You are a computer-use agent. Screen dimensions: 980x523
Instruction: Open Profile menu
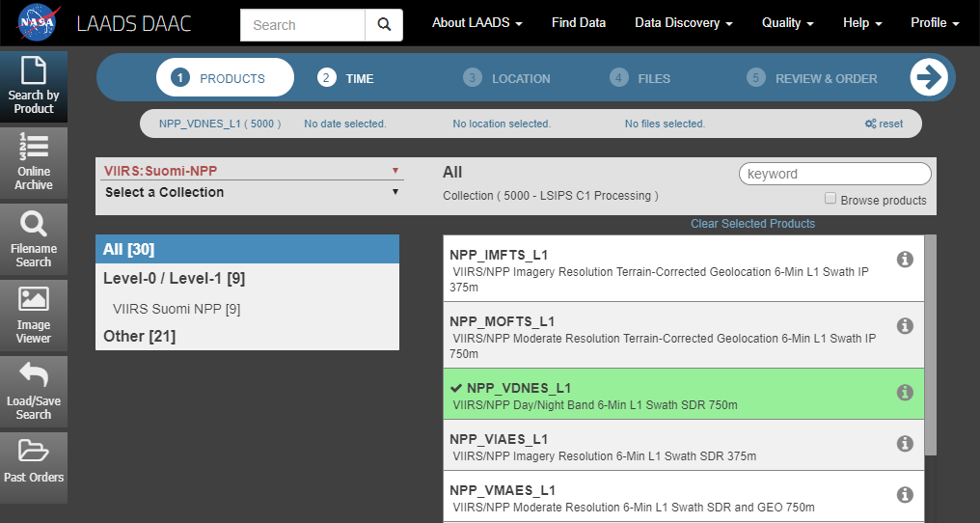click(x=935, y=22)
